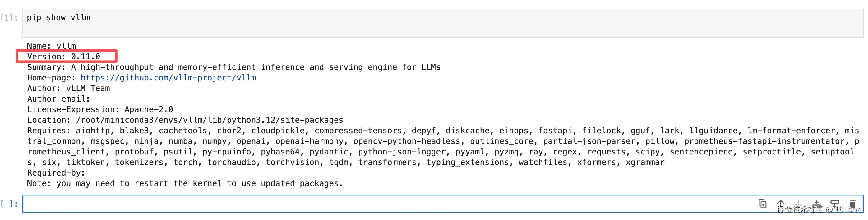Insert a new cell below

pos(835,204)
